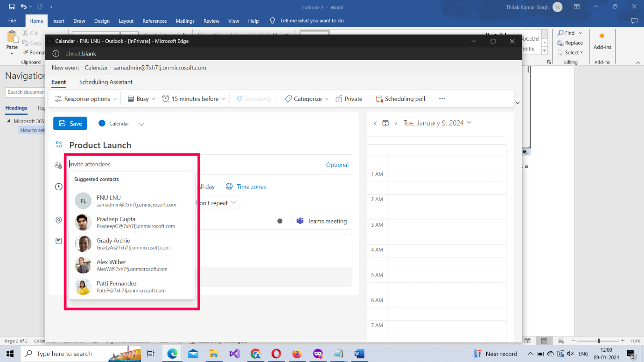Screen dimensions: 644x362
Task: Open File Explorer from taskbar
Action: coord(214,354)
